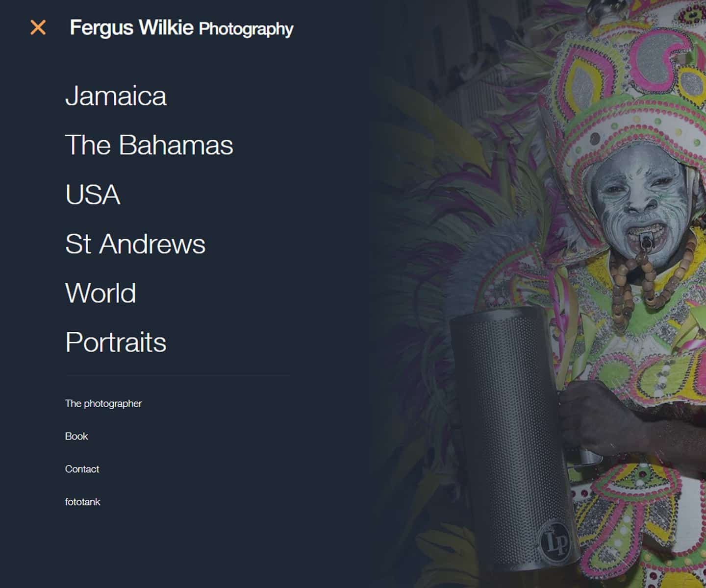
Task: Click the word Photography in header
Action: (x=246, y=29)
